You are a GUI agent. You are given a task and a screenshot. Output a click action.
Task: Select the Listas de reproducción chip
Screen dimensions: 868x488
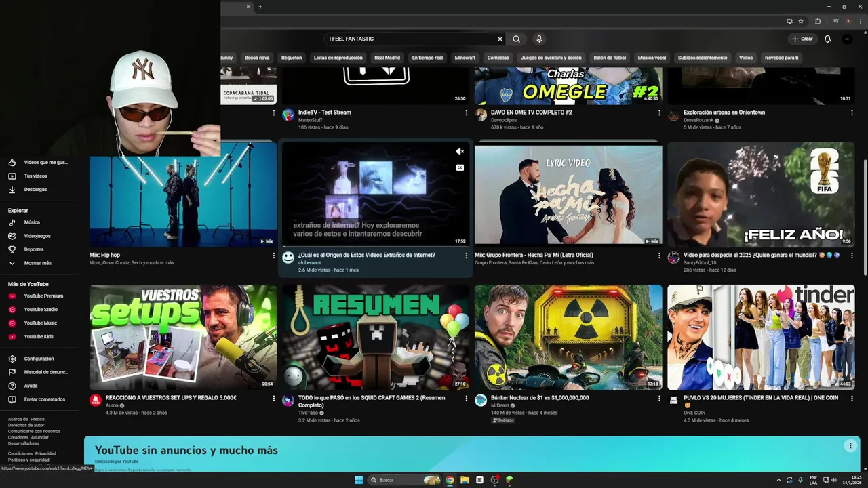338,58
